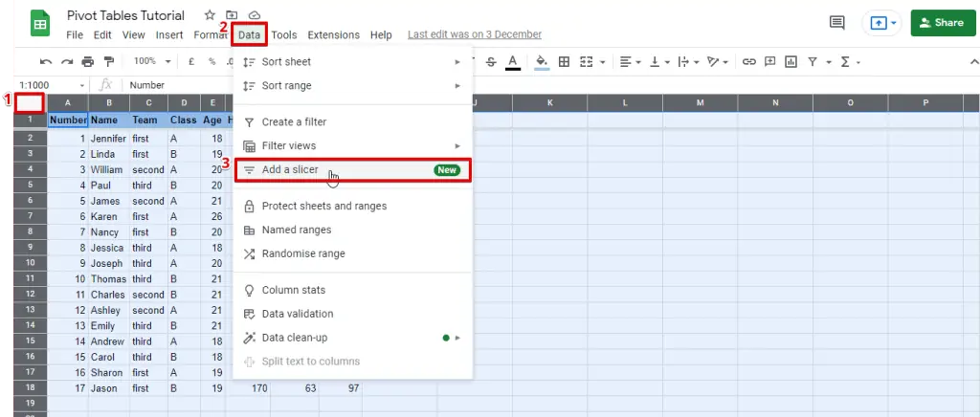The width and height of the screenshot is (980, 417).
Task: Choose Sort sheet from Data menu
Action: click(352, 62)
